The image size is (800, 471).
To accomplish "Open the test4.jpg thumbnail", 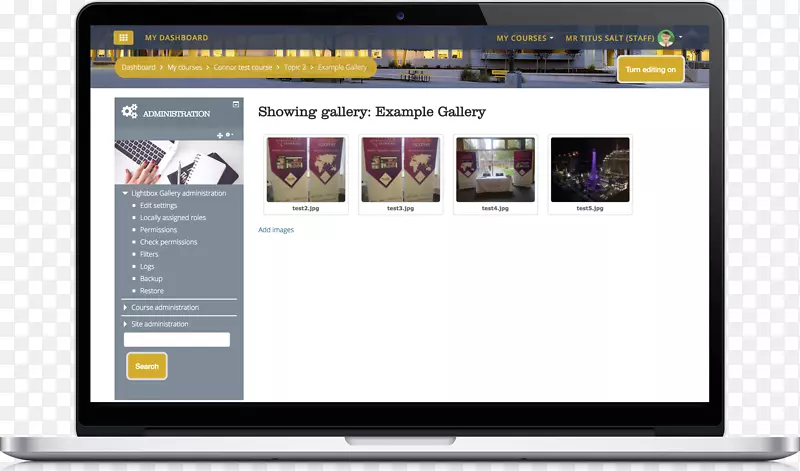I will [495, 169].
